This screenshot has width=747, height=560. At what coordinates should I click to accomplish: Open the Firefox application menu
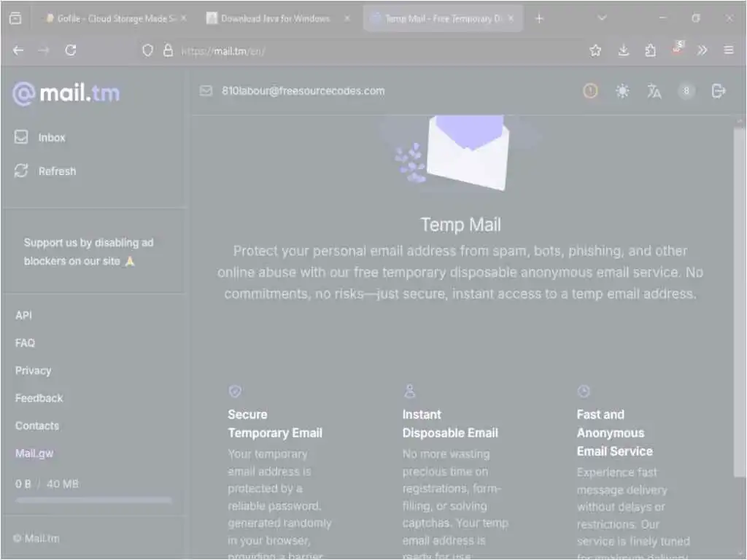(729, 50)
